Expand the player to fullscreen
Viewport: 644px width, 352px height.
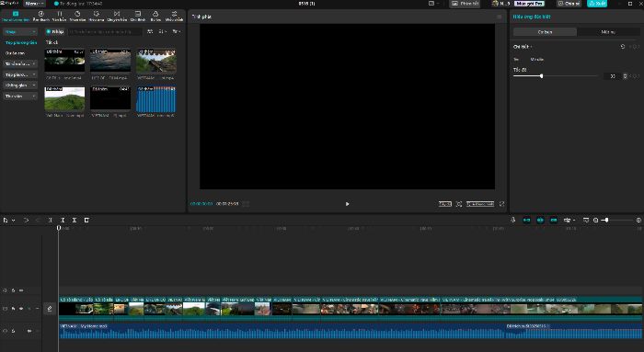(501, 204)
